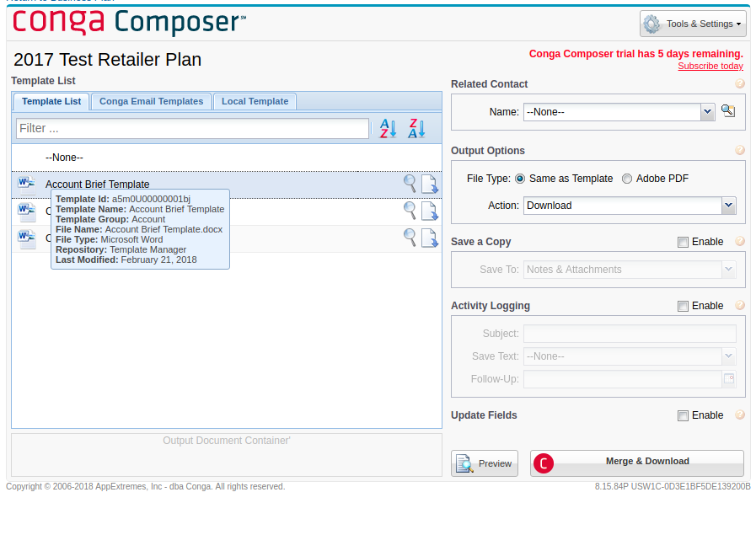Image resolution: width=756 pixels, height=535 pixels.
Task: Open the help bubble for Related Contact
Action: 740,83
